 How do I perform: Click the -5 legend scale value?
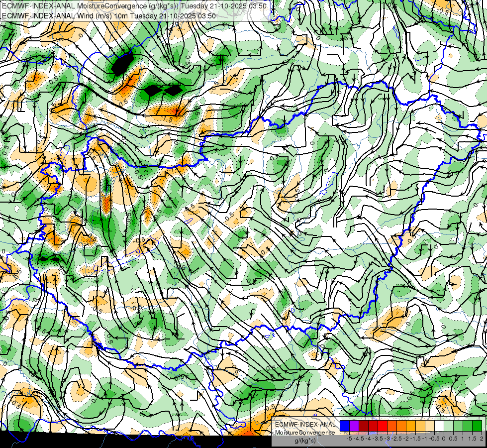pos(349,439)
